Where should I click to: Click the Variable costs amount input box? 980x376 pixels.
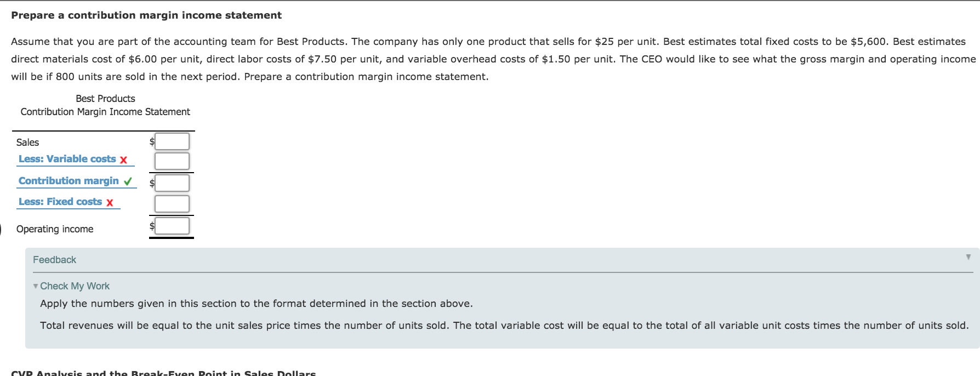(x=172, y=161)
